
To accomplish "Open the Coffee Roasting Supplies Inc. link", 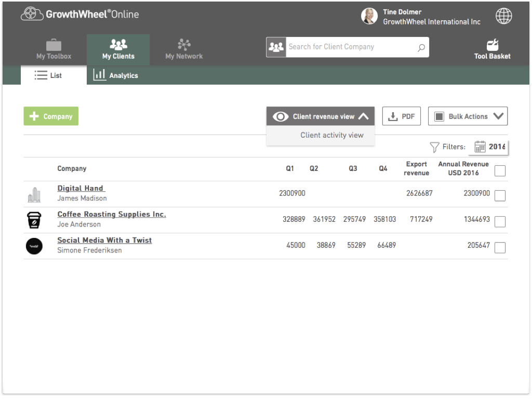I will (x=112, y=215).
